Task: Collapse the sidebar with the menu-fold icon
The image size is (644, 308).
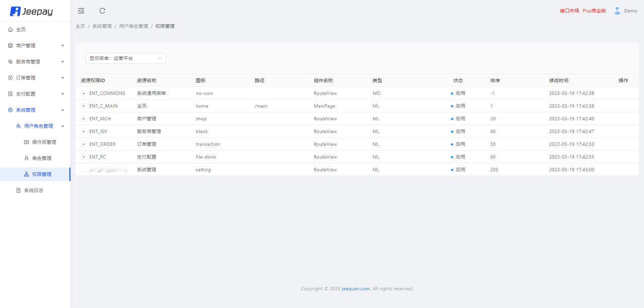Action: coord(81,11)
